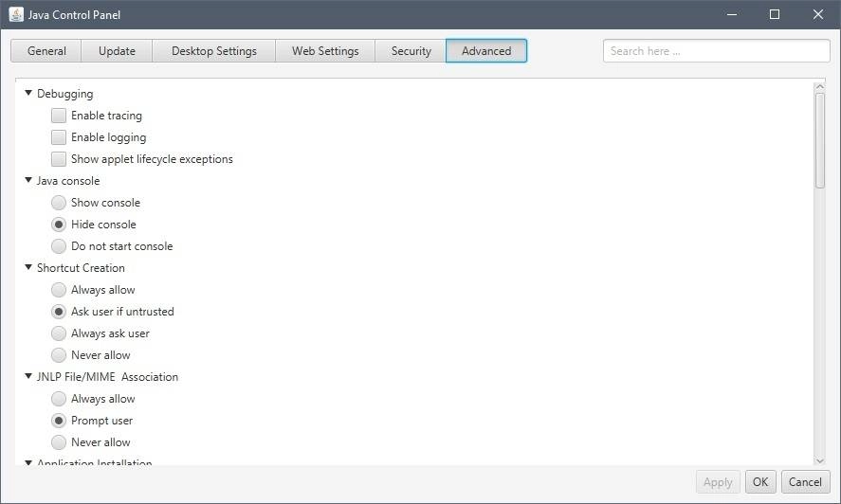The image size is (841, 504).
Task: Focus the Search here input field
Action: [717, 51]
